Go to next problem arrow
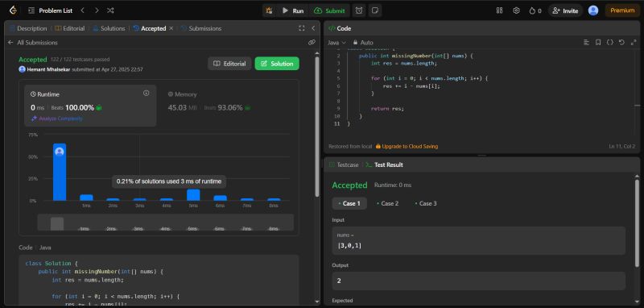Screen dimensions: 644x308 (97, 10)
